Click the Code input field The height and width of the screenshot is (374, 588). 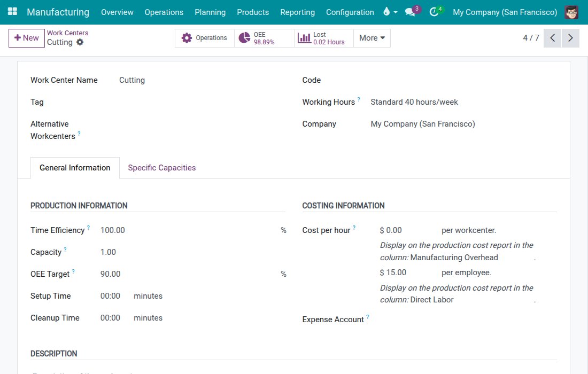tap(463, 80)
